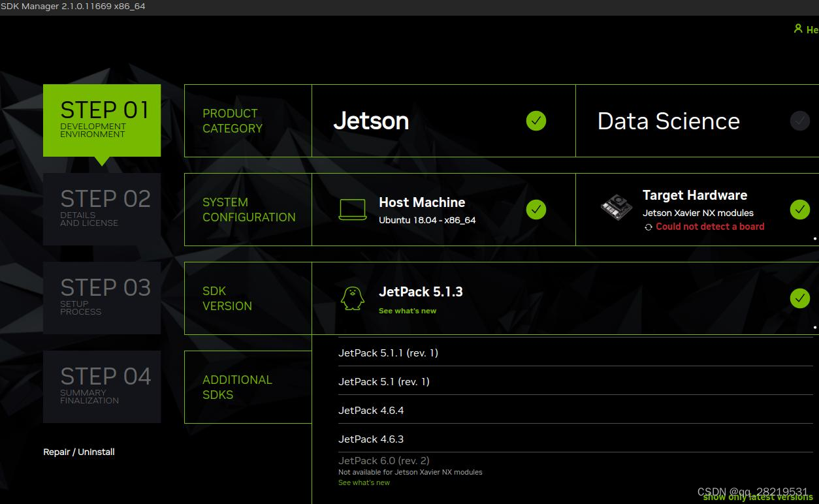Click the JetPack penguin icon

(352, 298)
